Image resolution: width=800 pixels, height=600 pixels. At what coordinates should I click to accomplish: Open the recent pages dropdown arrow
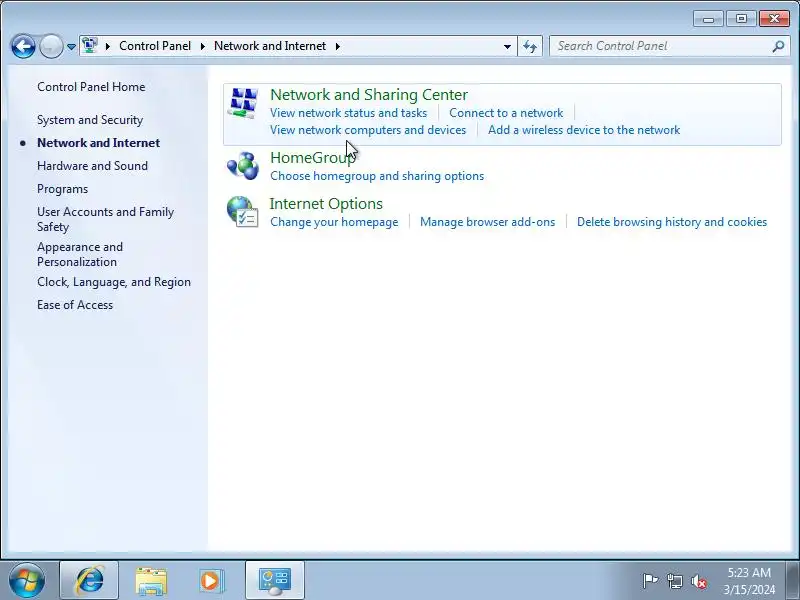[71, 46]
